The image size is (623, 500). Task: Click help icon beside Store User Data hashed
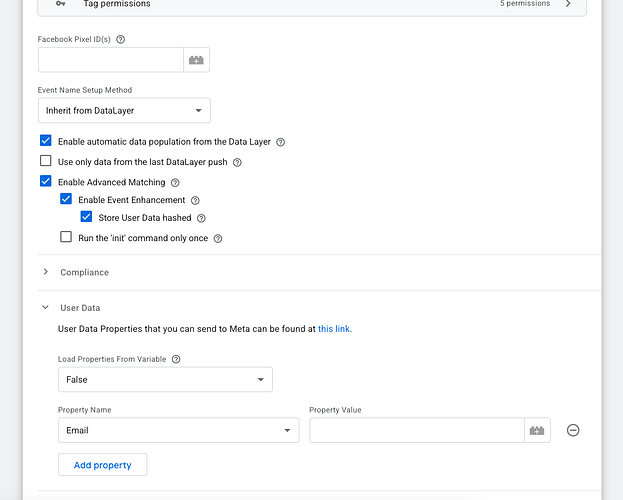tap(201, 218)
